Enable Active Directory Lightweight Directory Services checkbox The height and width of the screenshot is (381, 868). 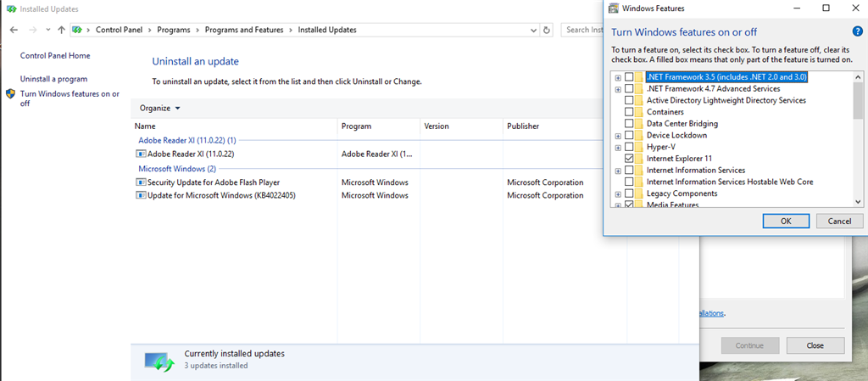point(629,101)
